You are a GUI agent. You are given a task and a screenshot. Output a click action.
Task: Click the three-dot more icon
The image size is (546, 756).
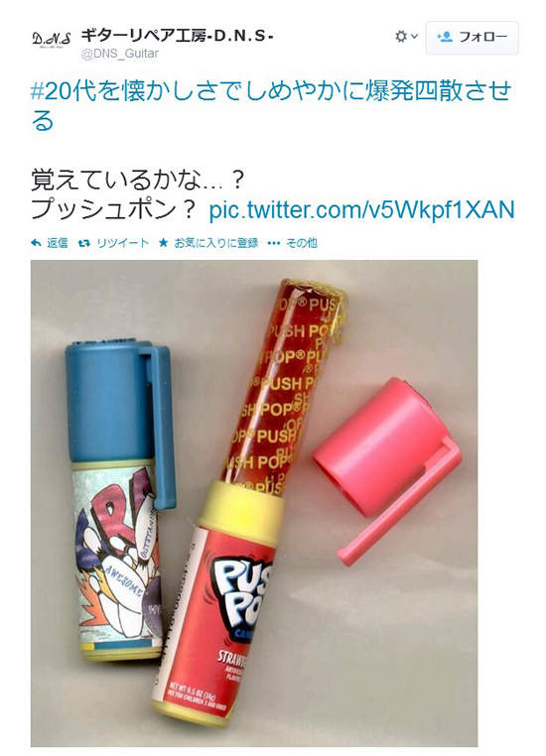pyautogui.click(x=273, y=243)
